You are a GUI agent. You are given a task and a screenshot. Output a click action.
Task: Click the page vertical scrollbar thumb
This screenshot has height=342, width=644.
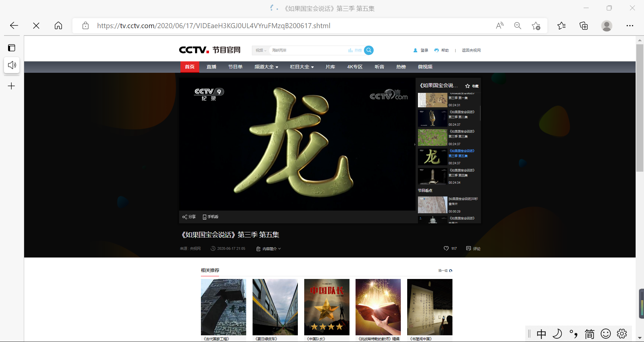(640, 107)
